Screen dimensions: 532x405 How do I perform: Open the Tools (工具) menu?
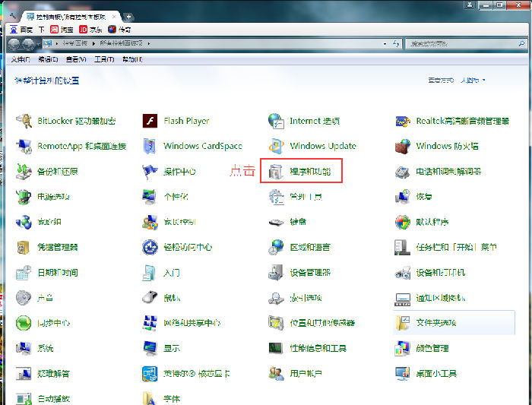(x=105, y=59)
